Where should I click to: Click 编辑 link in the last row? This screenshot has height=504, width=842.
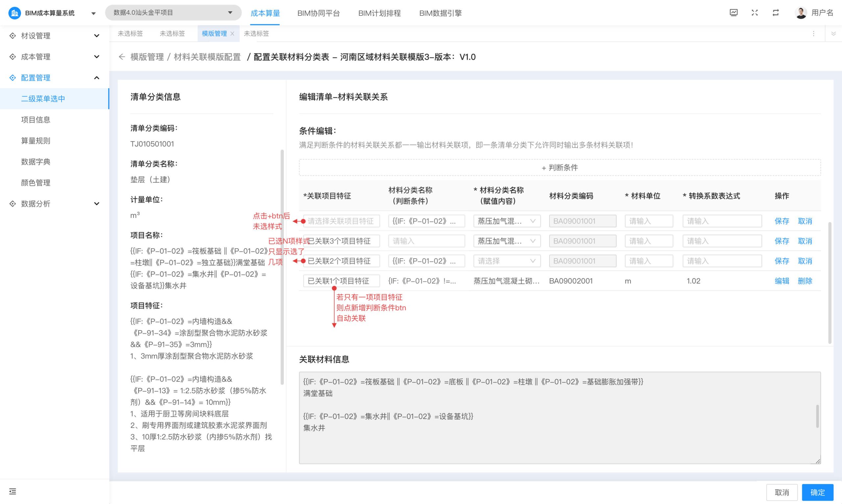(781, 281)
